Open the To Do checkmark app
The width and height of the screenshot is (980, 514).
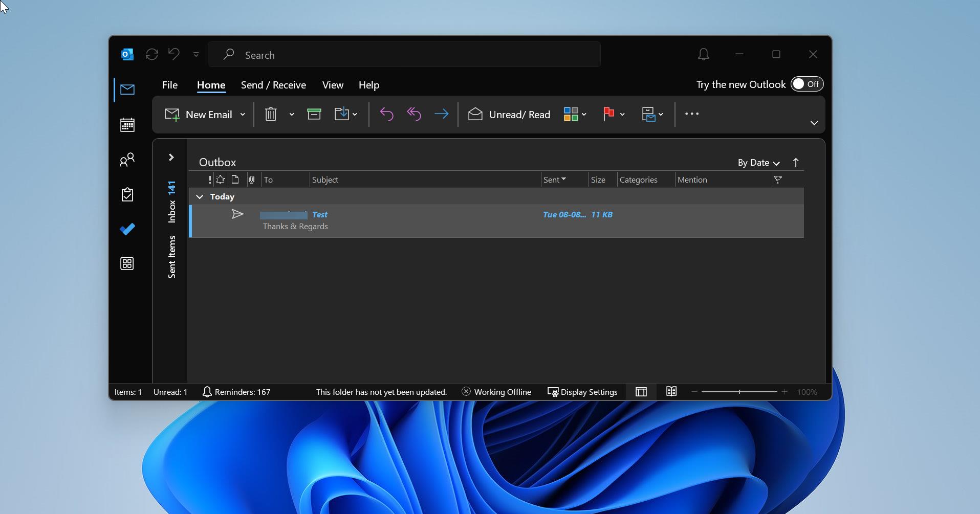[127, 229]
